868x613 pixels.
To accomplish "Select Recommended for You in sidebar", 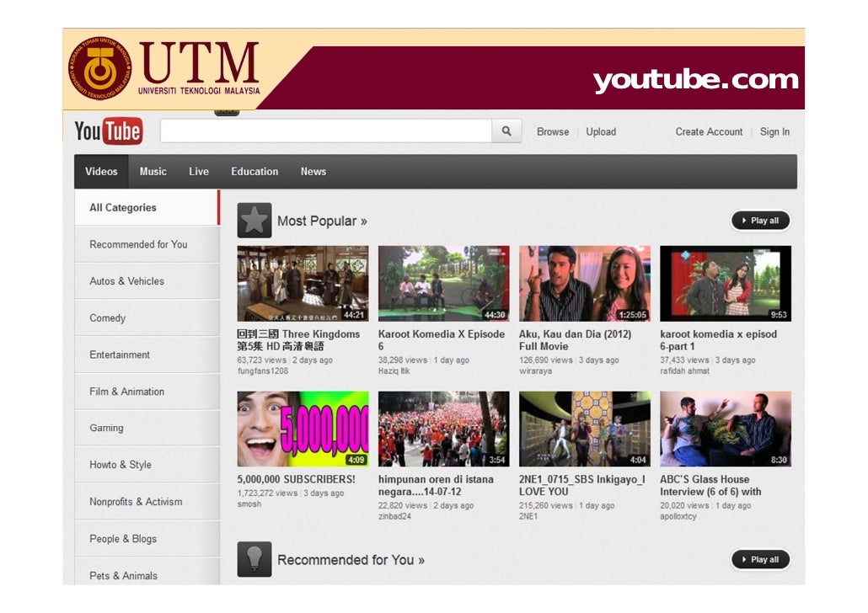I will click(147, 244).
